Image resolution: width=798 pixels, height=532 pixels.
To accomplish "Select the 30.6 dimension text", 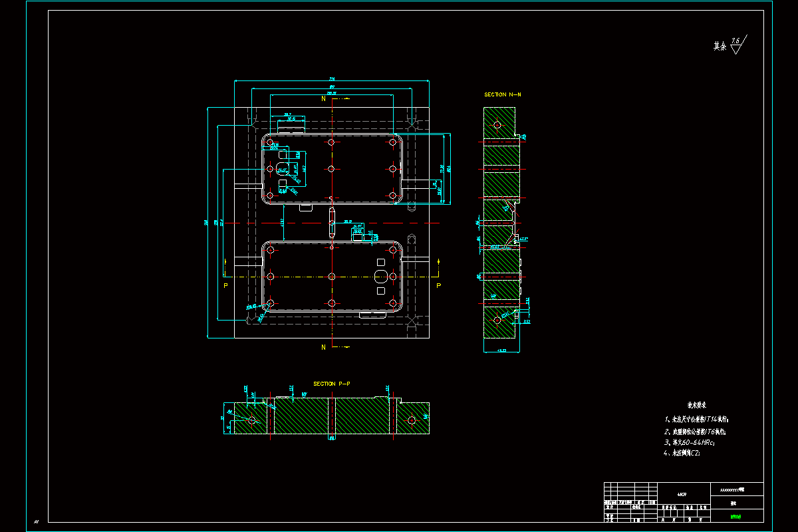I will (x=291, y=119).
